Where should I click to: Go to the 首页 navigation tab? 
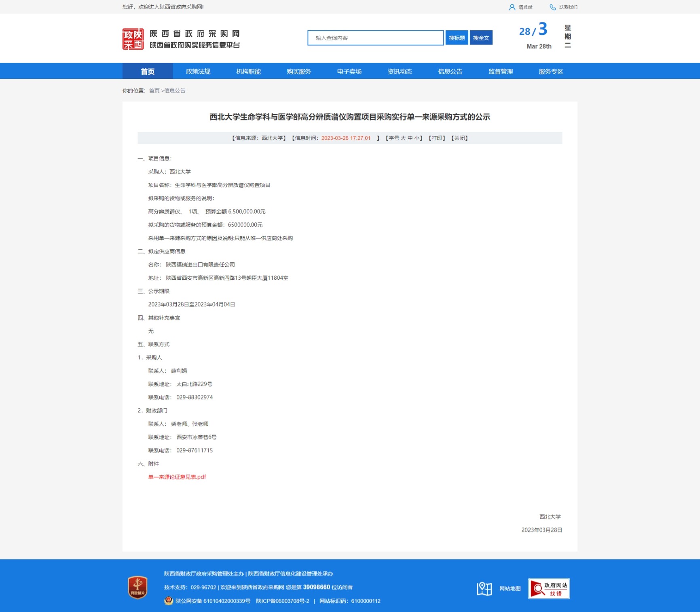(148, 72)
